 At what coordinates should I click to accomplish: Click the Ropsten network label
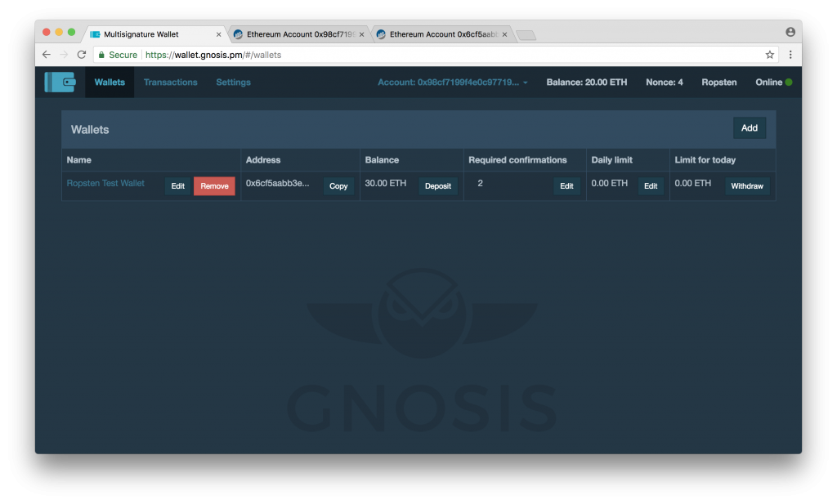click(x=719, y=83)
